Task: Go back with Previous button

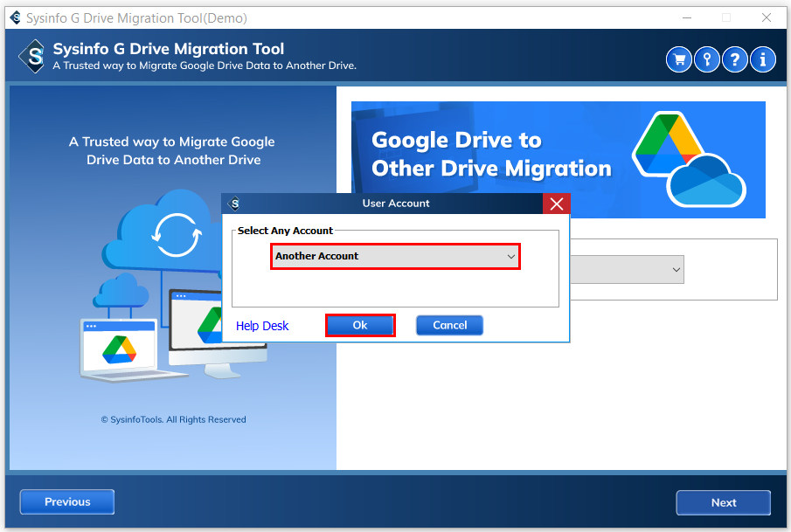Action: (67, 501)
